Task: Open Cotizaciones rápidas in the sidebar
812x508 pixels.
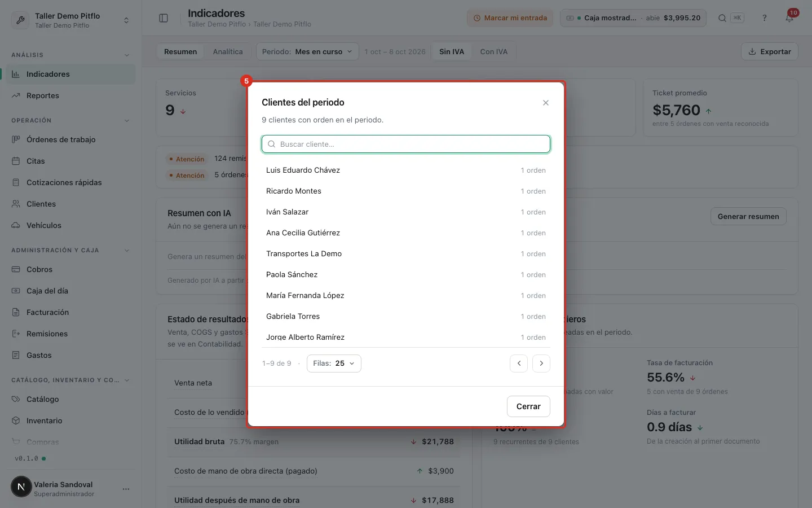Action: tap(71, 182)
